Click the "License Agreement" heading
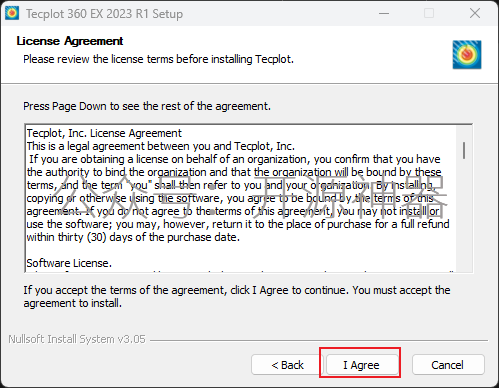This screenshot has width=499, height=388. click(70, 41)
